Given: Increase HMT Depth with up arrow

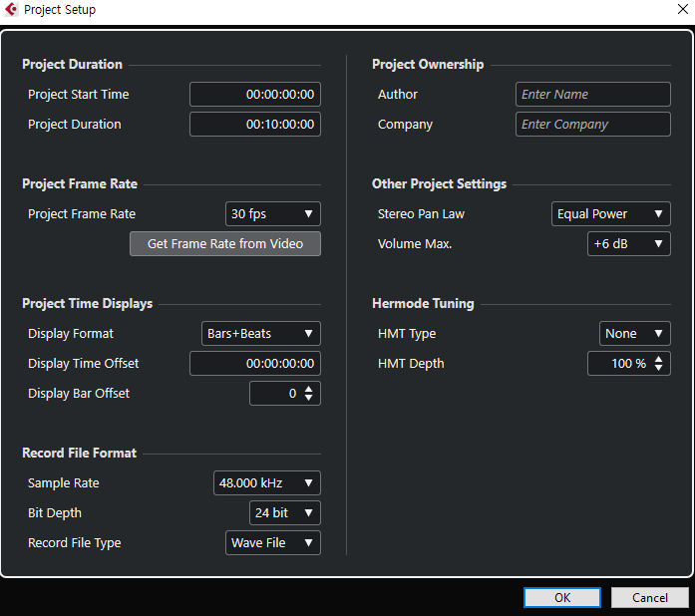Looking at the screenshot, I should point(659,359).
